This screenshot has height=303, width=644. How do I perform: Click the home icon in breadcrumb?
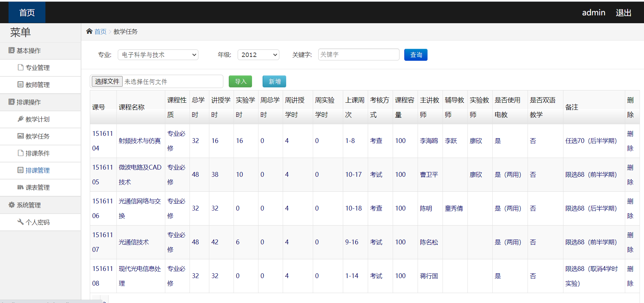click(89, 31)
